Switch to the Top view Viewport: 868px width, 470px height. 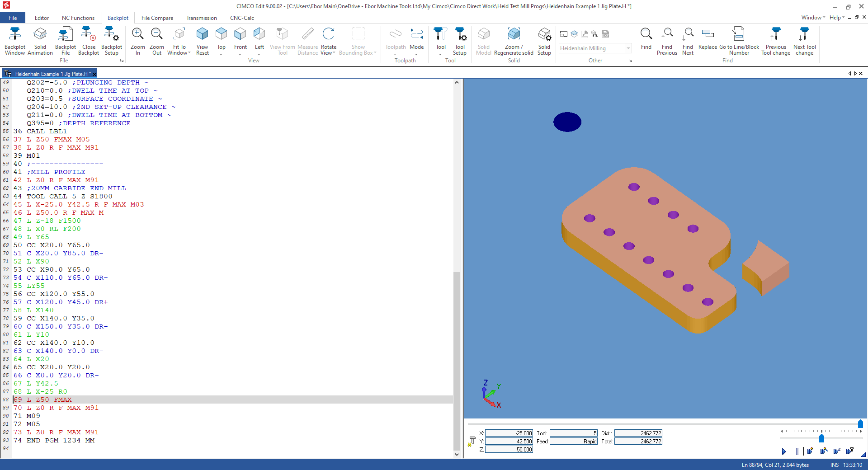(x=221, y=38)
